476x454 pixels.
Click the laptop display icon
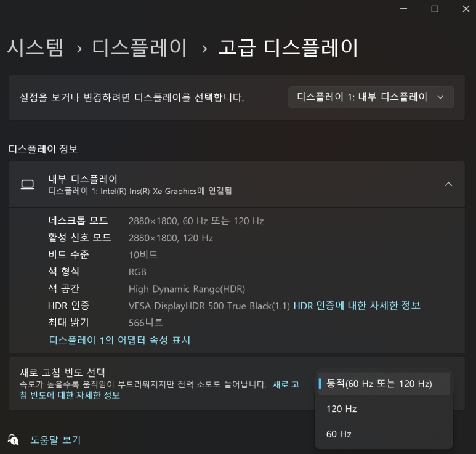coord(27,184)
